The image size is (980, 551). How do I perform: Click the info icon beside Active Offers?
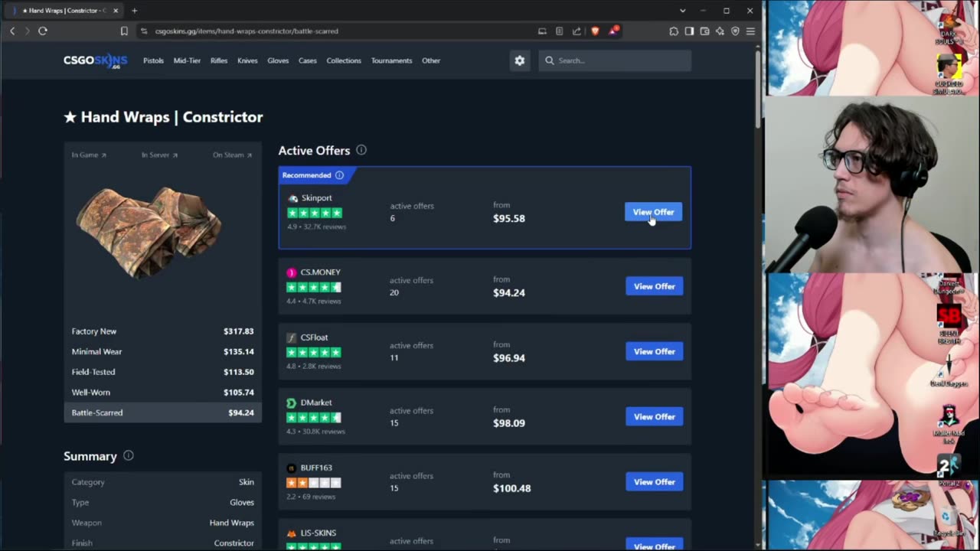coord(361,150)
